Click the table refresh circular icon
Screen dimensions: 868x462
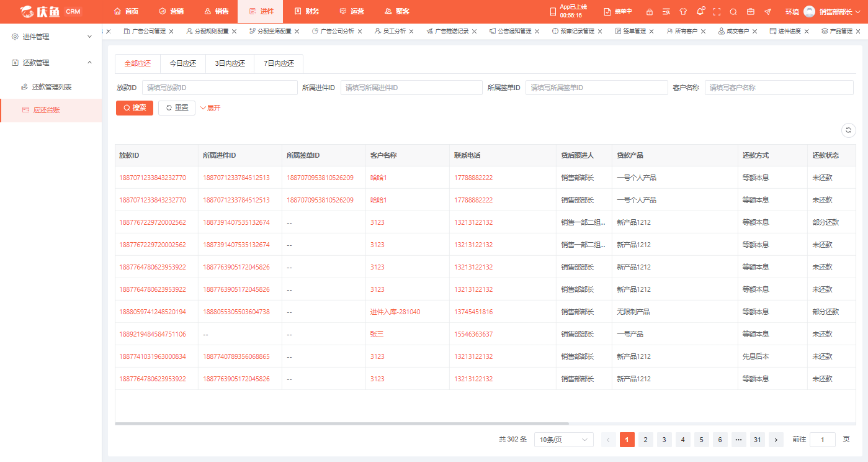pyautogui.click(x=848, y=130)
